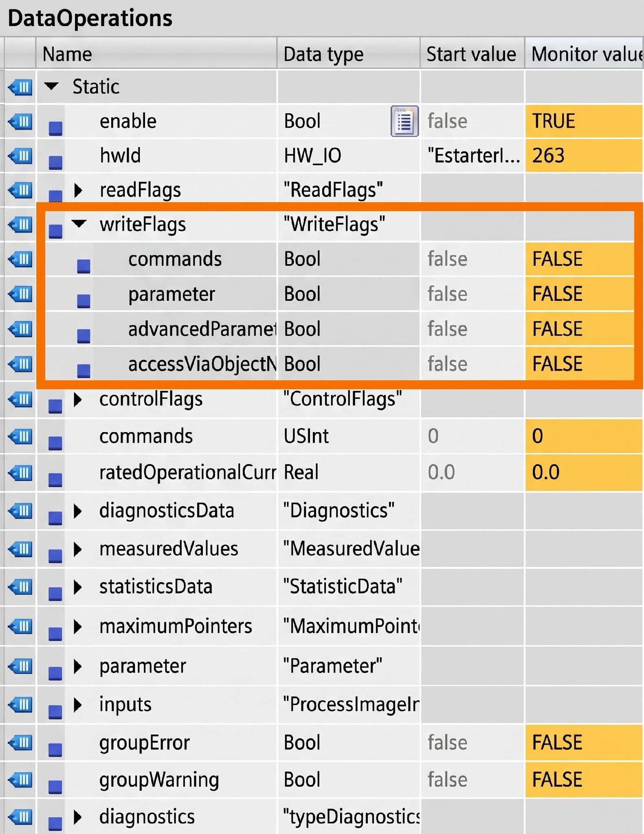Click FALSE monitor value of accessViaObjectN
Image resolution: width=644 pixels, height=834 pixels.
(580, 364)
